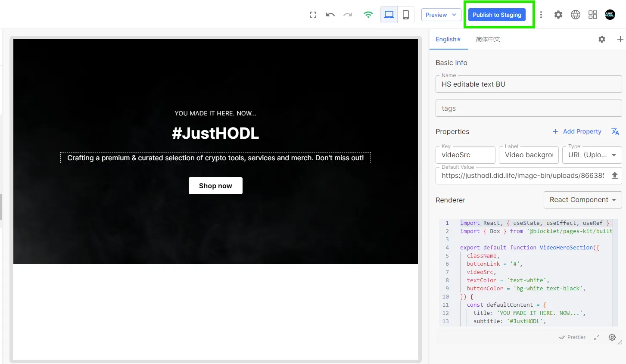Switch to mobile preview mode
626x364 pixels.
(x=406, y=15)
